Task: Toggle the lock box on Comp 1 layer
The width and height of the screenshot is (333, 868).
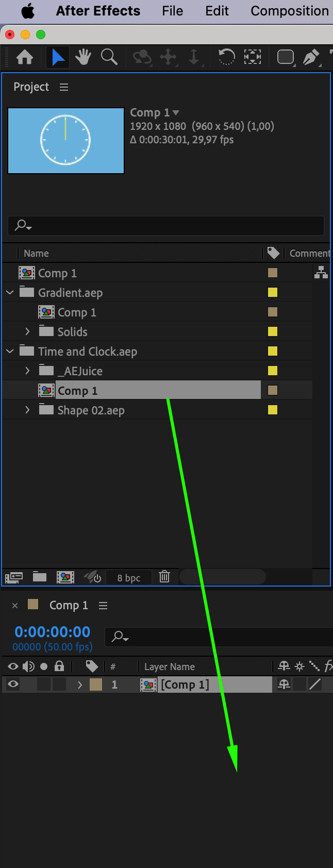Action: [60, 685]
